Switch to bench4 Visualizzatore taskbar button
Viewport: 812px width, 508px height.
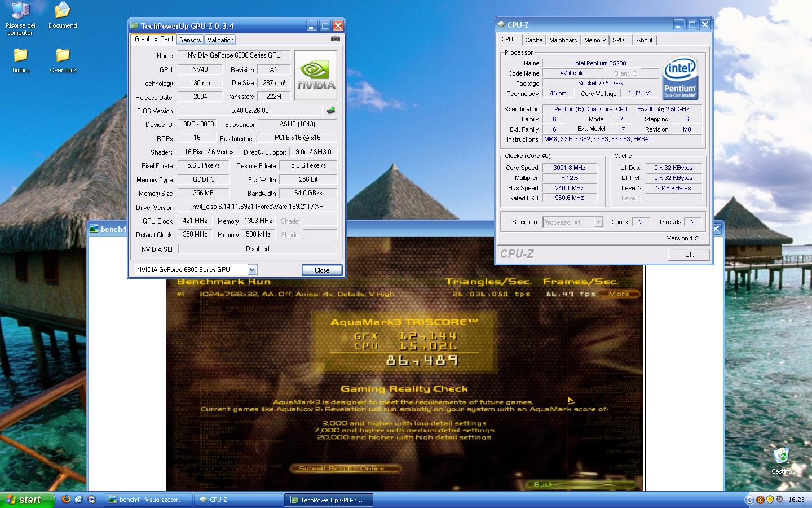[148, 500]
